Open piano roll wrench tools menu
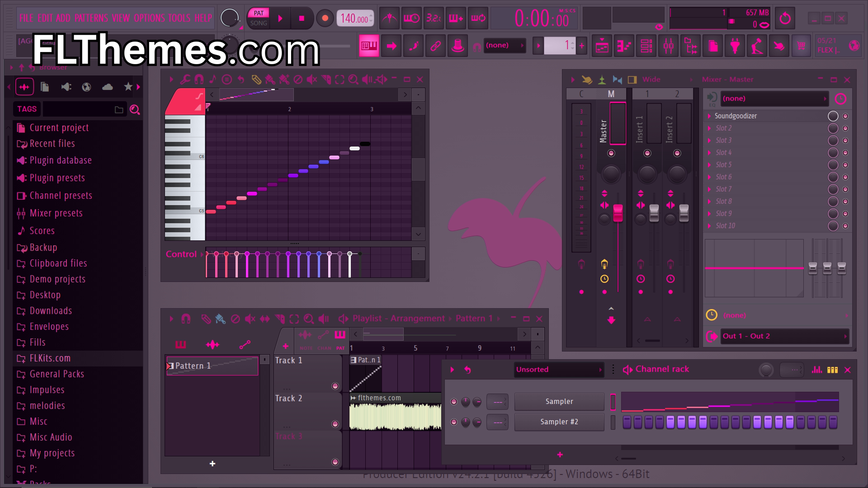 185,80
